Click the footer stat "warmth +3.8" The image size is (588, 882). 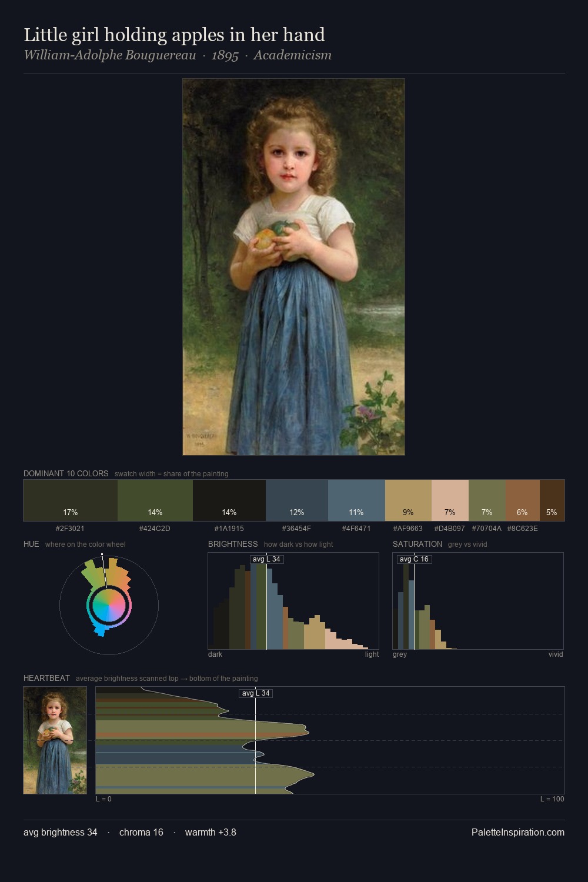click(211, 832)
